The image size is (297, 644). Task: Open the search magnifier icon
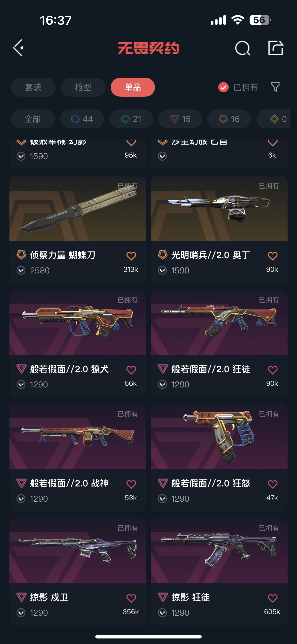[242, 48]
